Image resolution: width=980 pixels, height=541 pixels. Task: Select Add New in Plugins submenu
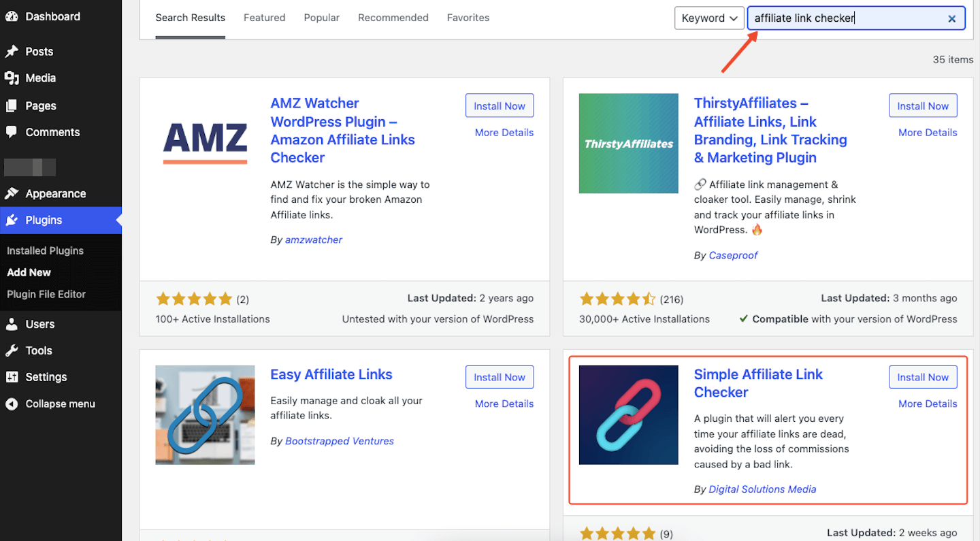coord(29,272)
